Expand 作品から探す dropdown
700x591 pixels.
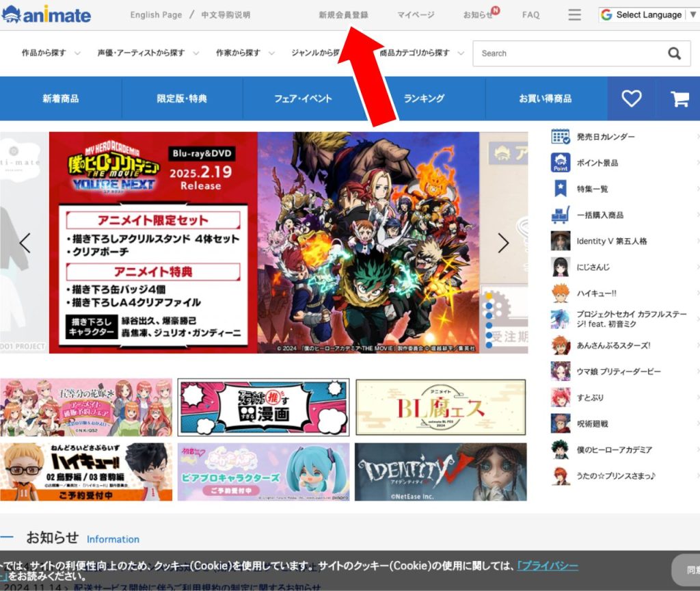51,53
